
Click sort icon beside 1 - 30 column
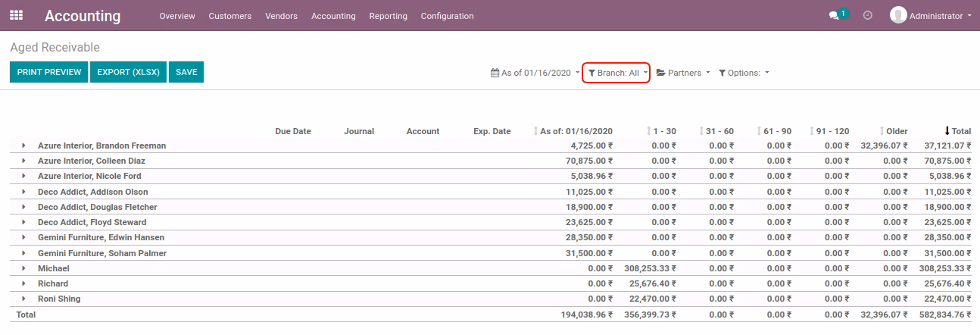coord(649,131)
